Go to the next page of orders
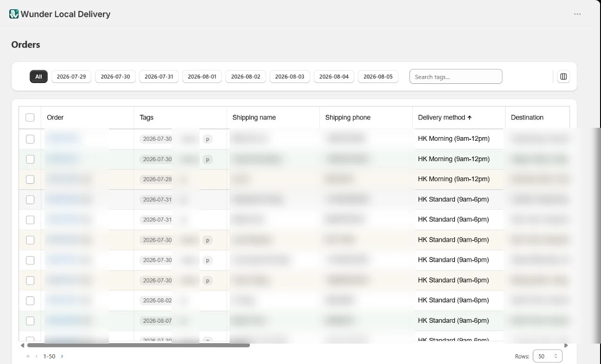The image size is (601, 364). pyautogui.click(x=62, y=356)
